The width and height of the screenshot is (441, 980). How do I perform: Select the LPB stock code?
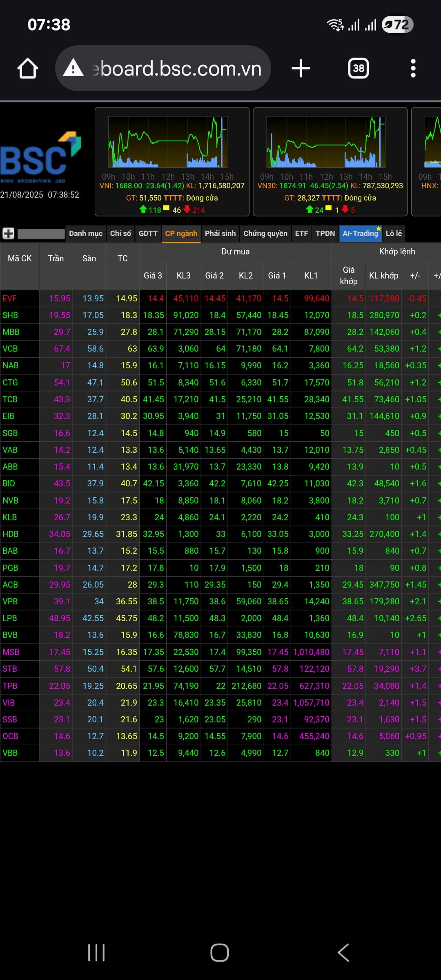[x=10, y=618]
